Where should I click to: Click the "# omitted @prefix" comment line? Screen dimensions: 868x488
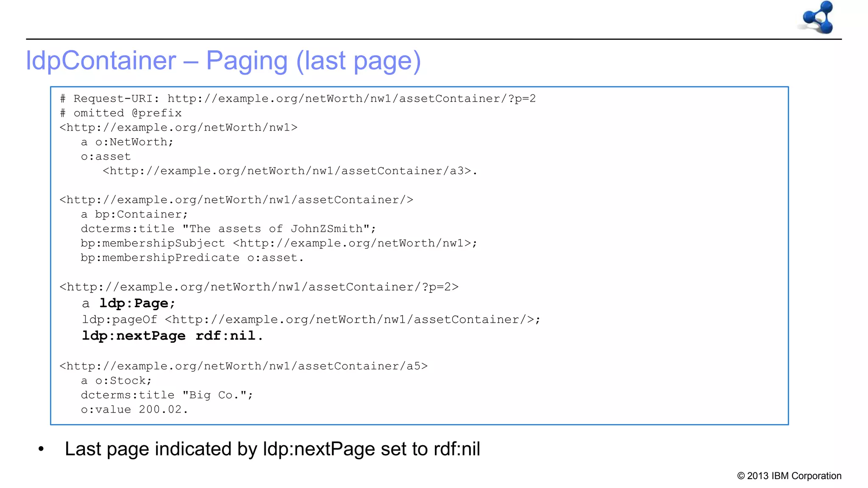point(121,113)
